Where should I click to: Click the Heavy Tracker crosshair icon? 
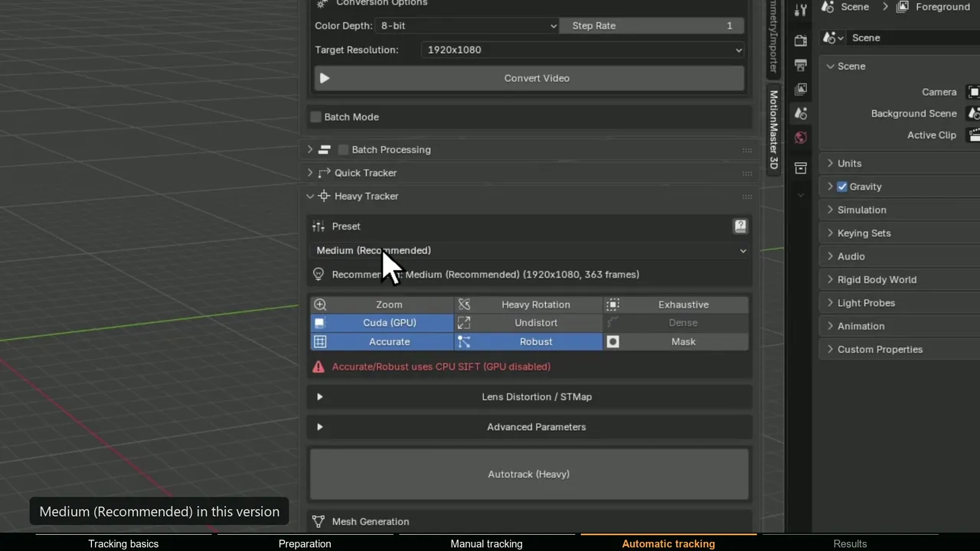[324, 196]
